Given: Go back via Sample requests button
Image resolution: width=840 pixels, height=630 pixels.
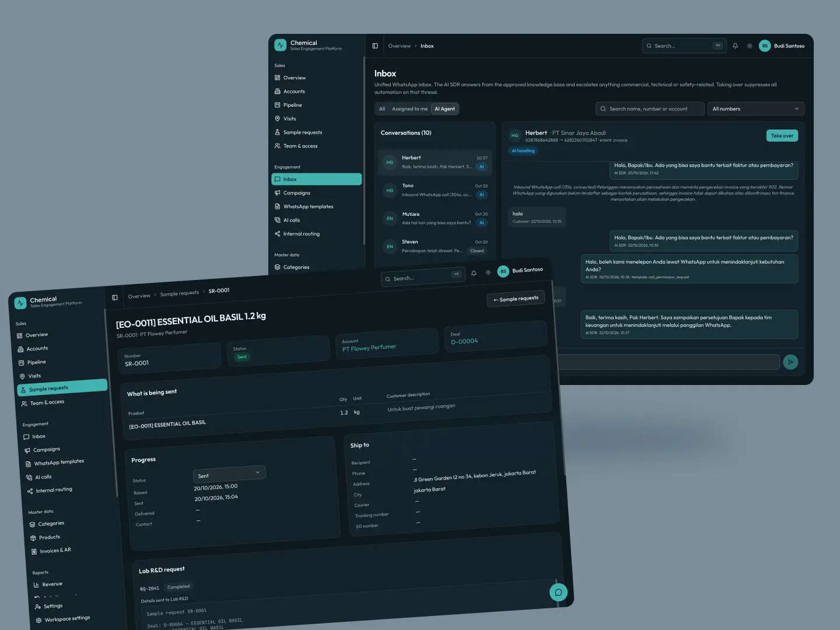Looking at the screenshot, I should coord(516,299).
